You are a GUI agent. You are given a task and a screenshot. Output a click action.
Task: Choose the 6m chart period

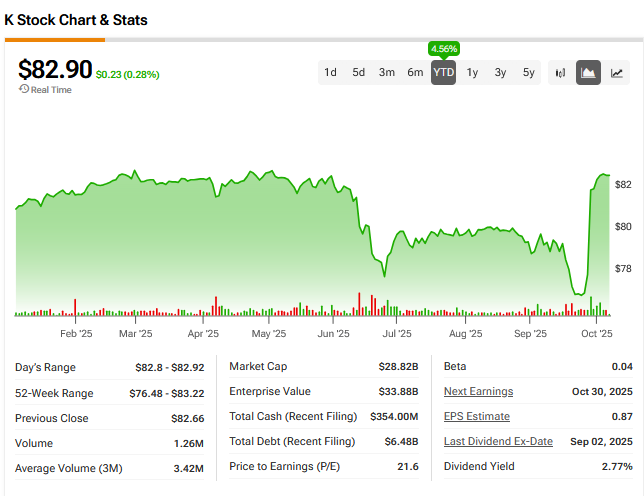tap(415, 72)
